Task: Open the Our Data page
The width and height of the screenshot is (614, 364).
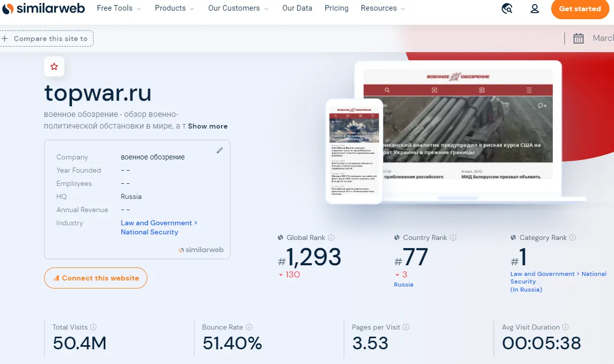Action: (297, 8)
